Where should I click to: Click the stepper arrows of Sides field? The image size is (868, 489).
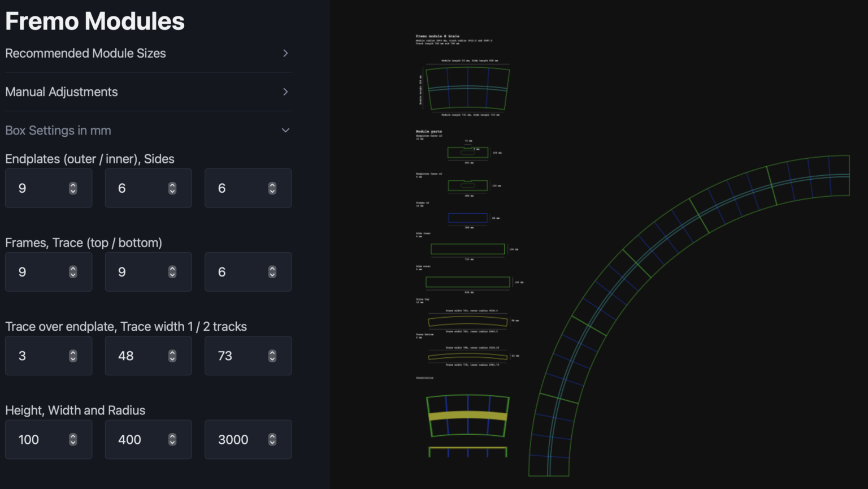pyautogui.click(x=272, y=188)
